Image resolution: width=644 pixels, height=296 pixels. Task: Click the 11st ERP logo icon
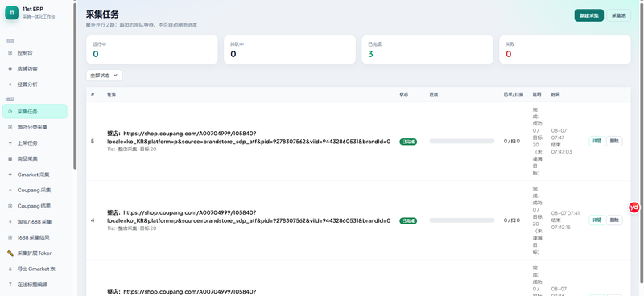click(x=11, y=13)
